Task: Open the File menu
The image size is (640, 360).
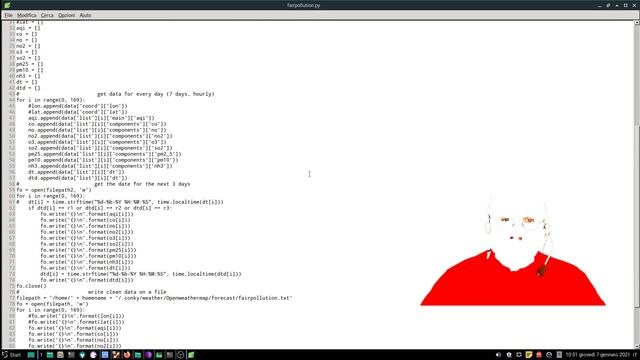Action: [x=9, y=15]
